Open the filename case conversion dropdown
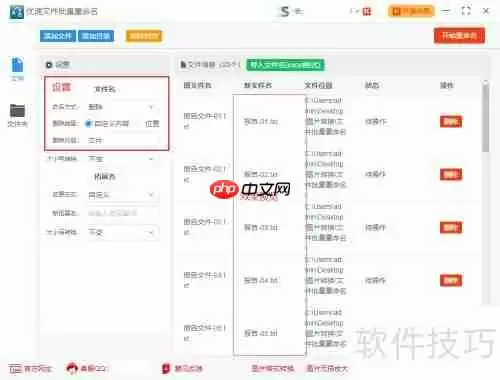Image resolution: width=500 pixels, height=380 pixels. point(122,159)
